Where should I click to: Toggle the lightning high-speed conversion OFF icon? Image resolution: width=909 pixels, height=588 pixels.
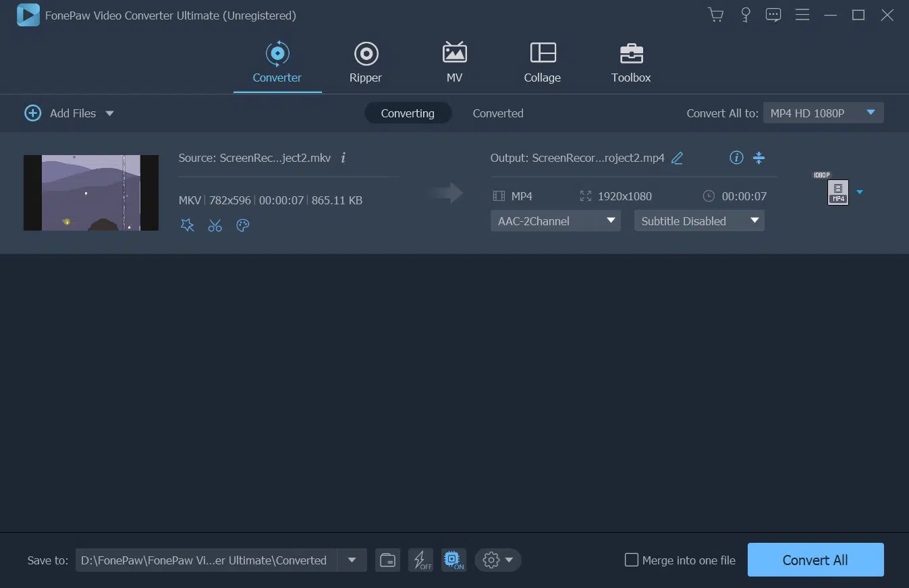pos(421,560)
